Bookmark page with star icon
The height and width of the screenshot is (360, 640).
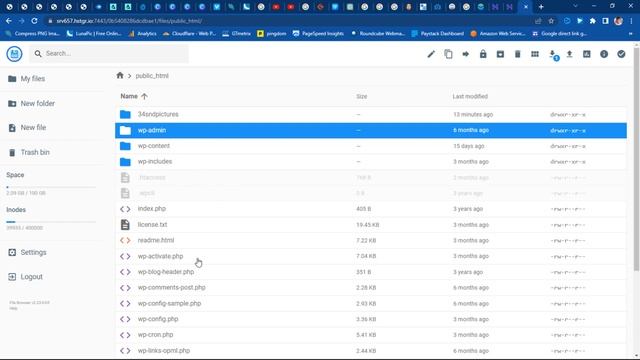(x=551, y=21)
